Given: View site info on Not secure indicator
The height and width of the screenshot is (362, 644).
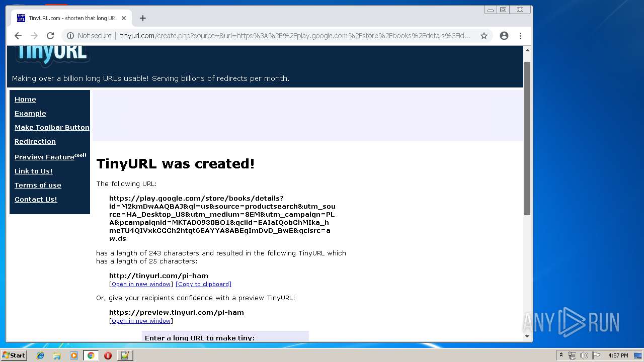Looking at the screenshot, I should coord(89,36).
